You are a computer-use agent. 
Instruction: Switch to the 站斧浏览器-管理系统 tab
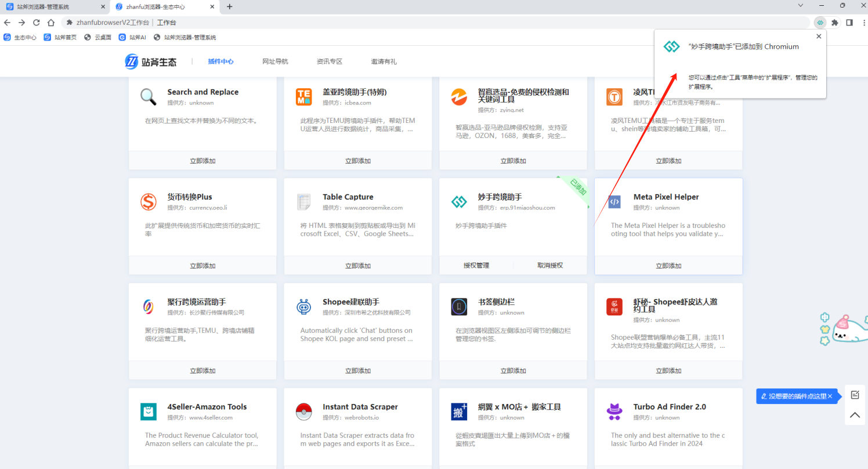pos(55,7)
